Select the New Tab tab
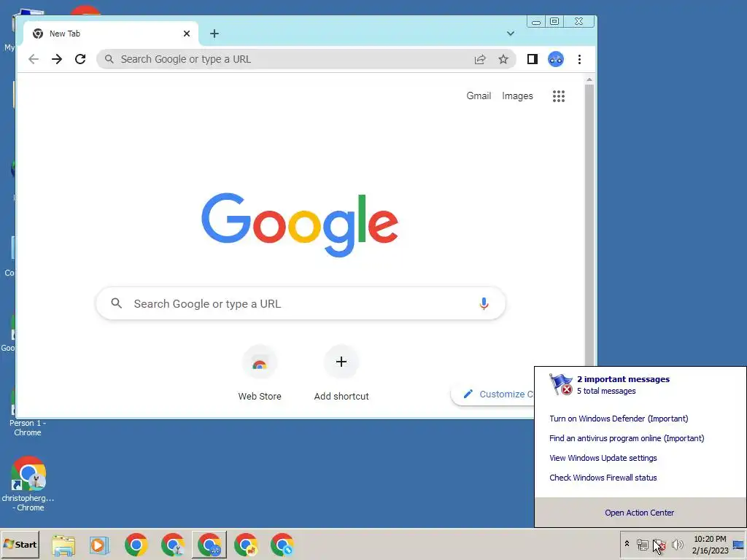This screenshot has width=747, height=560. pyautogui.click(x=111, y=34)
